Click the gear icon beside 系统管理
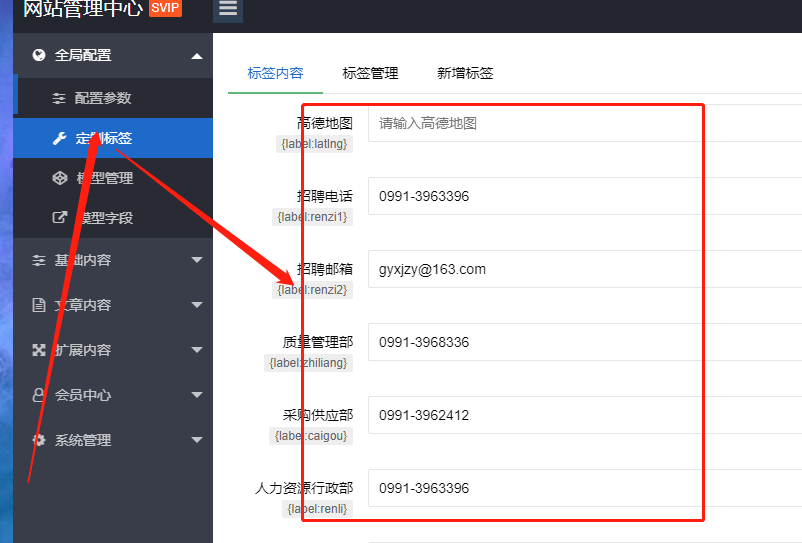Screen dimensions: 802x543 coord(39,440)
